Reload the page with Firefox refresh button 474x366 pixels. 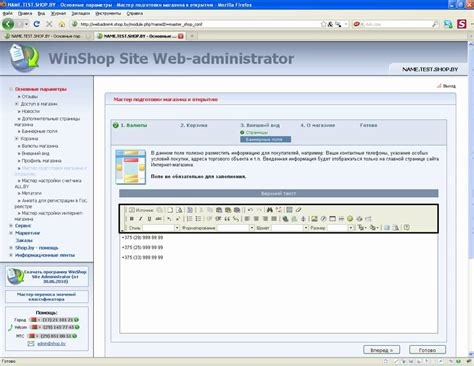click(x=37, y=24)
